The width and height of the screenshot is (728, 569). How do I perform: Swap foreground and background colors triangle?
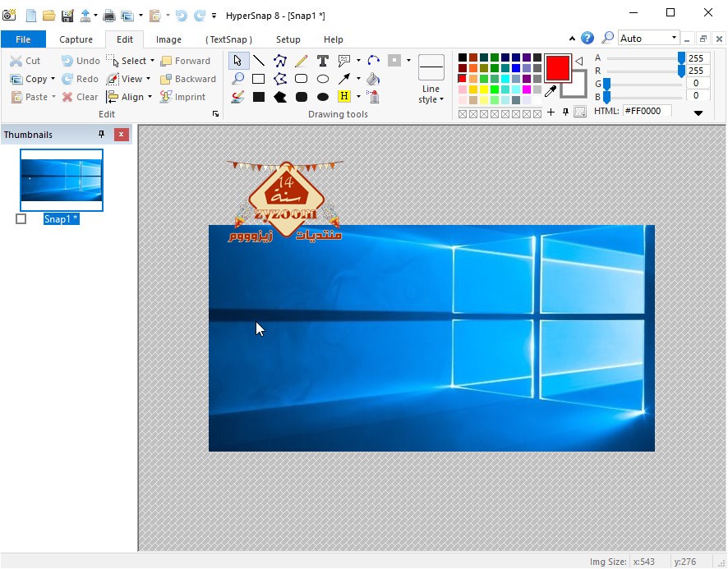coord(579,61)
